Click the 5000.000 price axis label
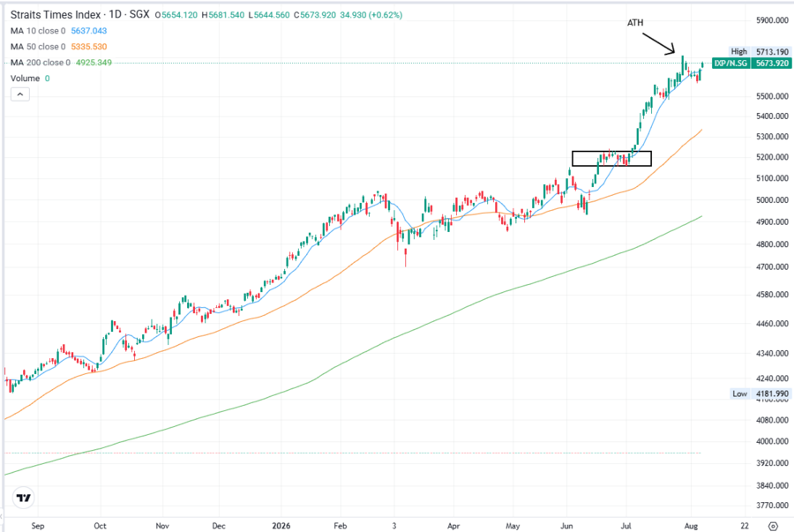The image size is (794, 532). point(772,200)
